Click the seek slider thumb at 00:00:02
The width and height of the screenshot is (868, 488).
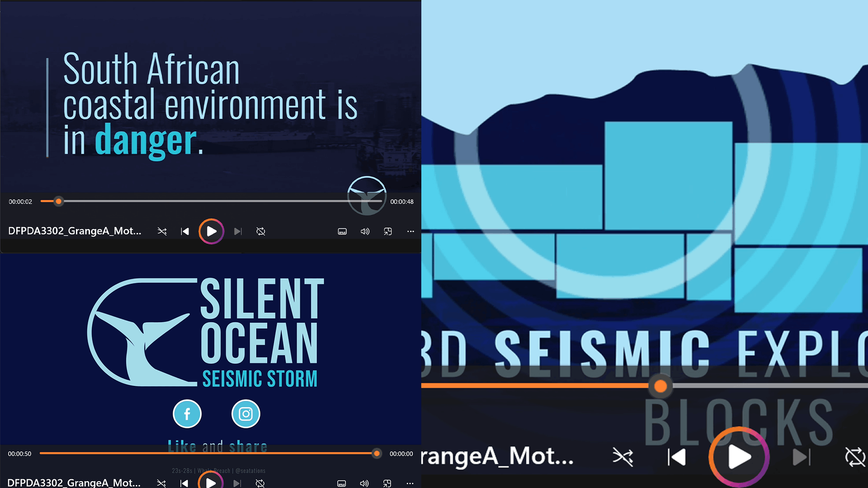[x=58, y=202]
